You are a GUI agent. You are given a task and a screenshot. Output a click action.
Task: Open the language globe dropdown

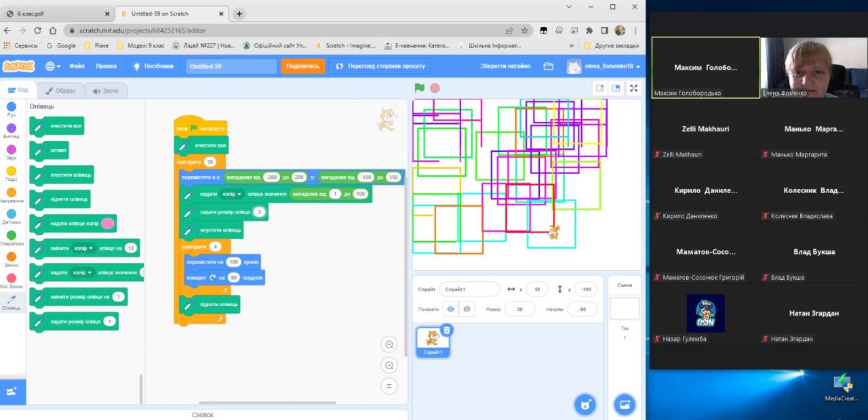coord(53,66)
